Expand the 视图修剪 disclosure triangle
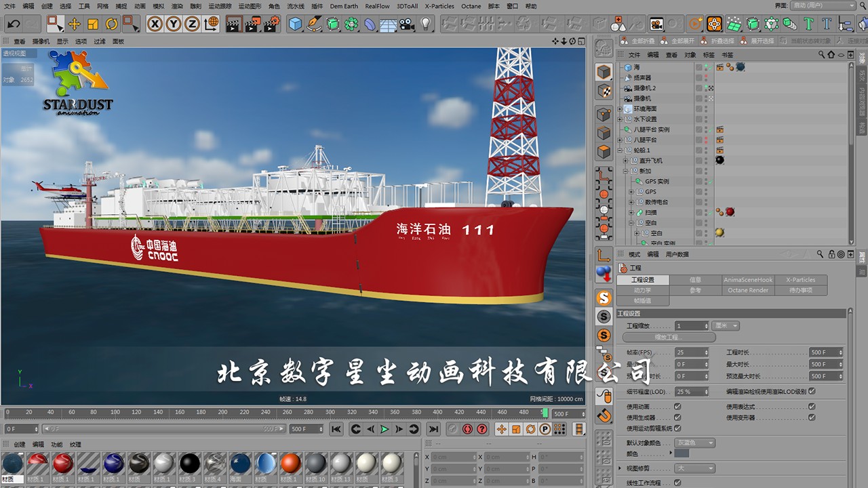 pyautogui.click(x=620, y=468)
